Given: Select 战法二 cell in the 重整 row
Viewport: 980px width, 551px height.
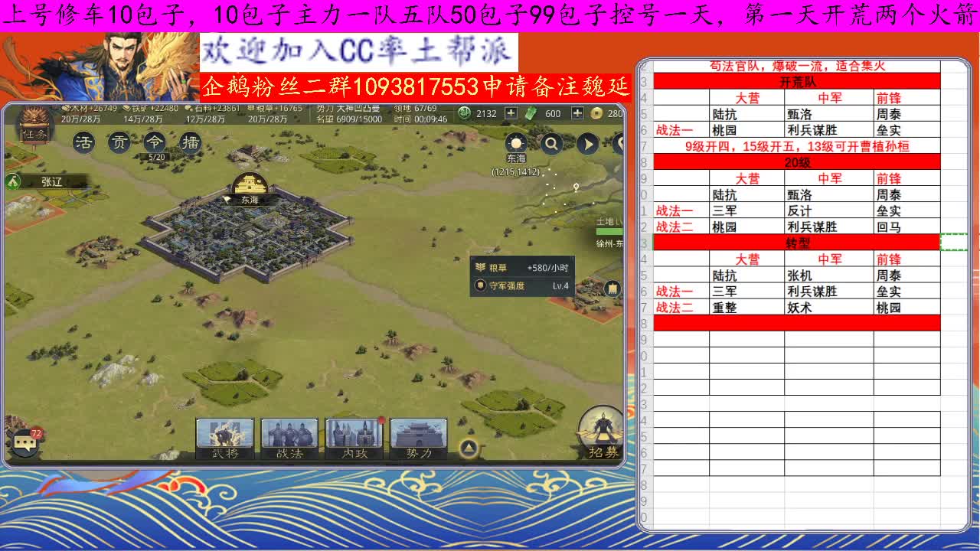Looking at the screenshot, I should coord(681,308).
